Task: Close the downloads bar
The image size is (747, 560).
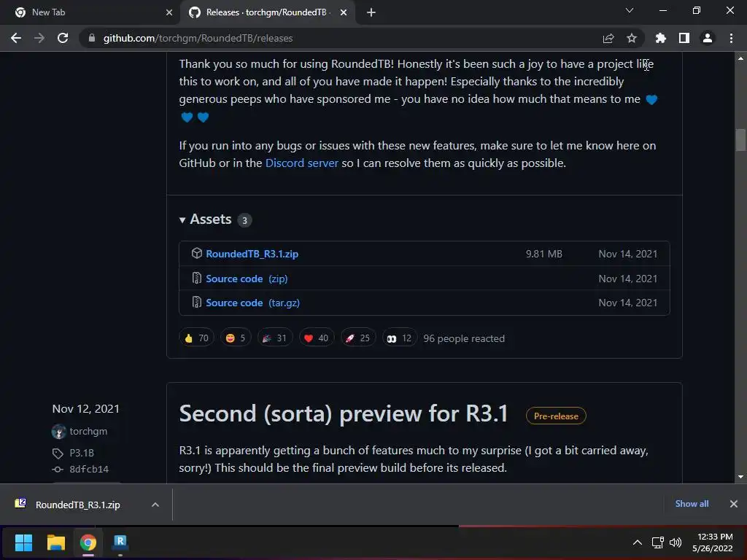Action: click(x=734, y=504)
